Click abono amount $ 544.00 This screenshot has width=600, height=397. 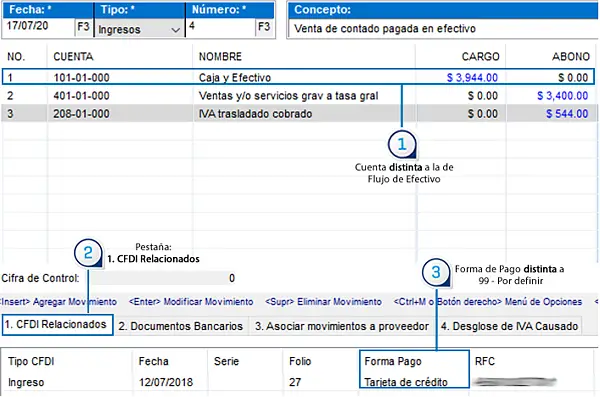567,114
